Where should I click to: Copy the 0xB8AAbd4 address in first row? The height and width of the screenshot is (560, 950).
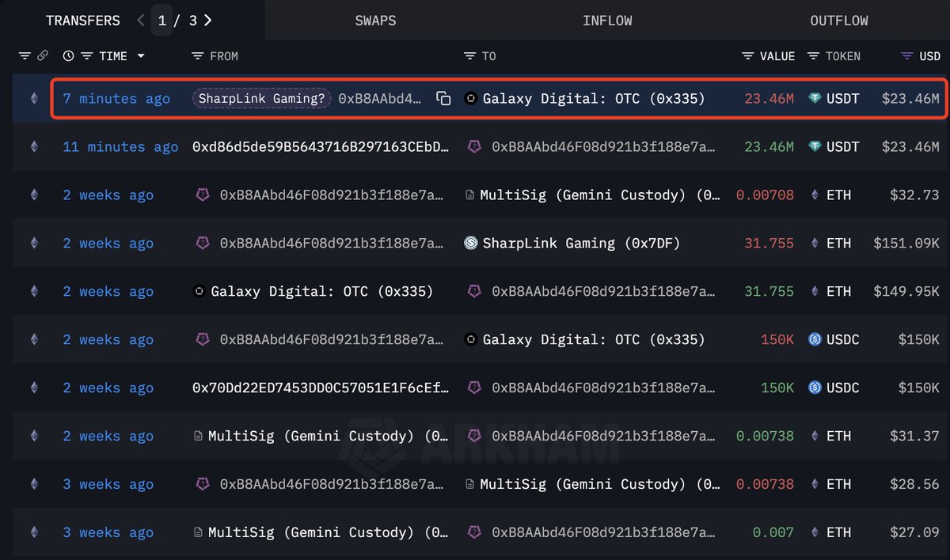[x=444, y=99]
